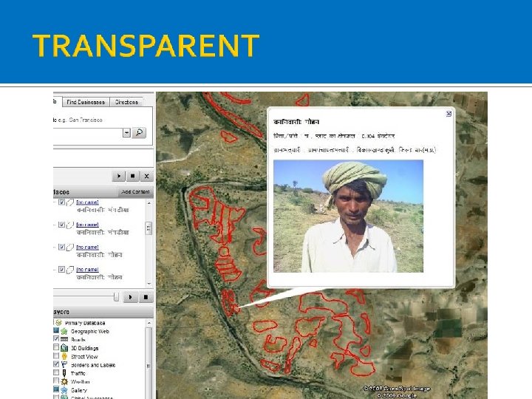
Task: Select the Geographic Web layer label
Action: click(x=90, y=332)
